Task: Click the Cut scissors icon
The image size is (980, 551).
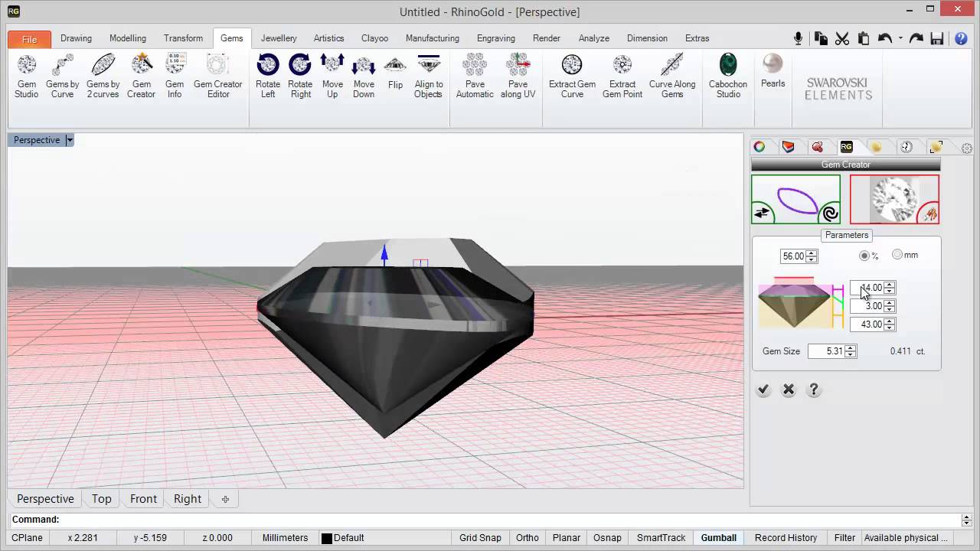Action: click(842, 38)
